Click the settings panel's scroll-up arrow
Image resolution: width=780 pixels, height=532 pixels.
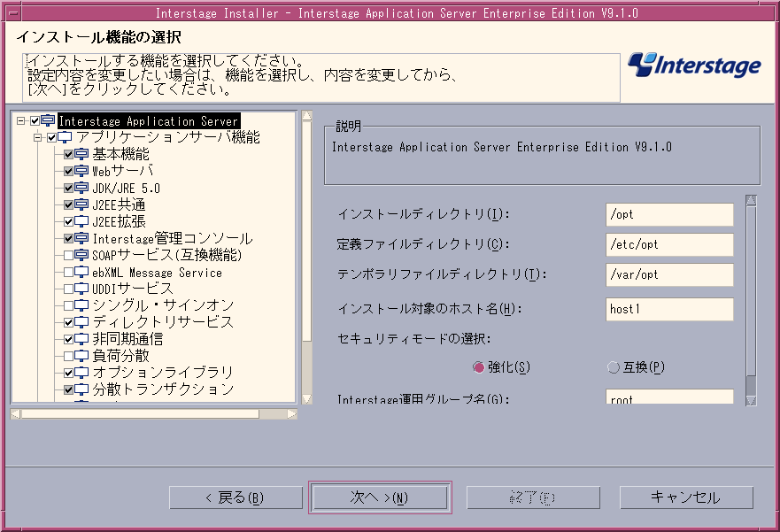751,200
